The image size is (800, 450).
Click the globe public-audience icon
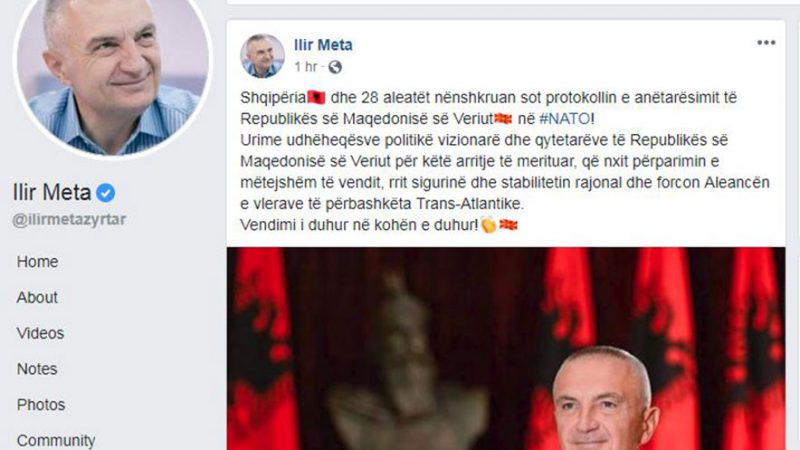pos(335,67)
